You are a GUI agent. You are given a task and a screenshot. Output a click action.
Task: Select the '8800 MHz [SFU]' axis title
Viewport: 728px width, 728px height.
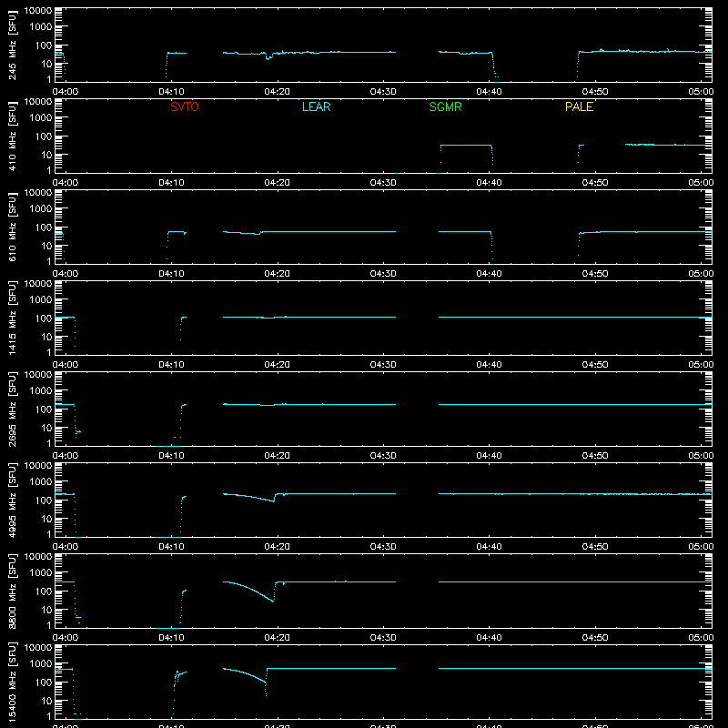(x=13, y=591)
